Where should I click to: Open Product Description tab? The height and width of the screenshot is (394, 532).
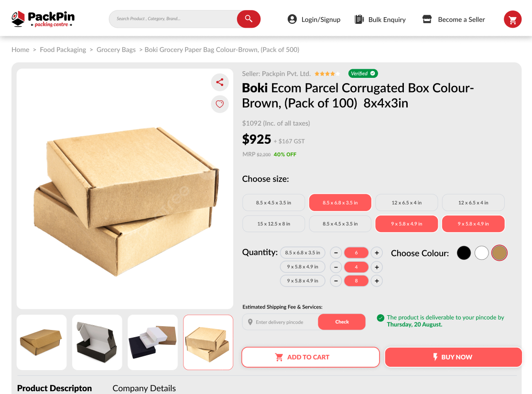[54, 388]
